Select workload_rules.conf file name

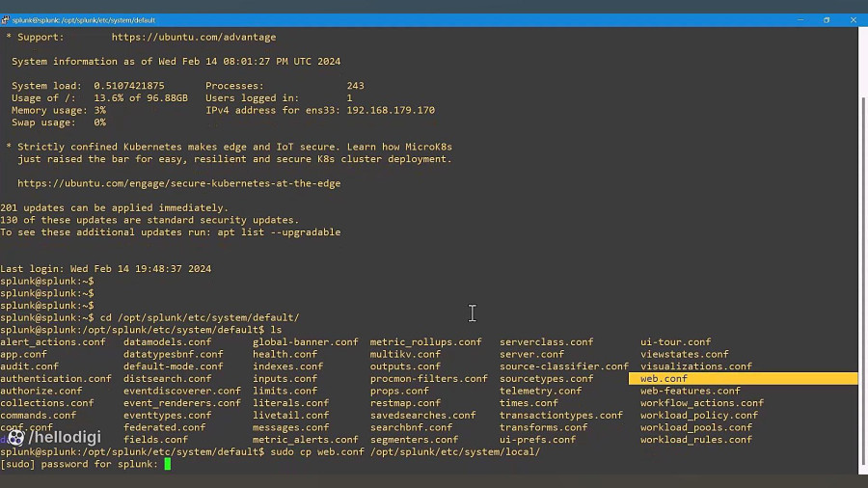click(696, 440)
